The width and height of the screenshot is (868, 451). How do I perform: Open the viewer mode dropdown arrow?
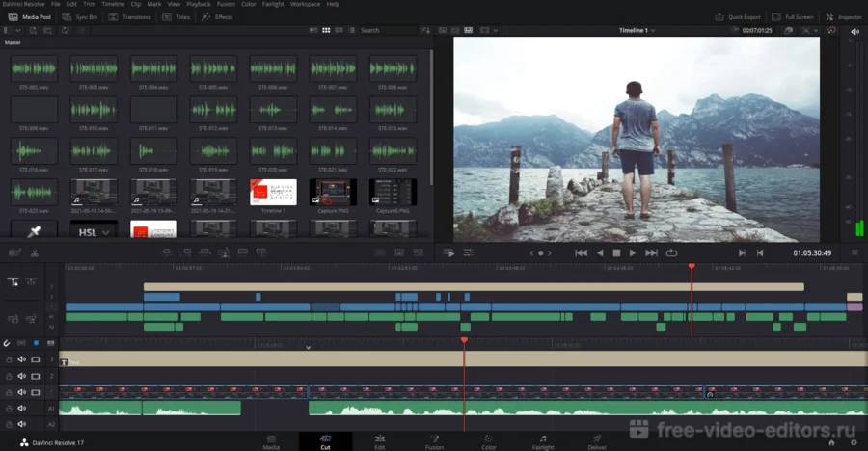tap(496, 31)
